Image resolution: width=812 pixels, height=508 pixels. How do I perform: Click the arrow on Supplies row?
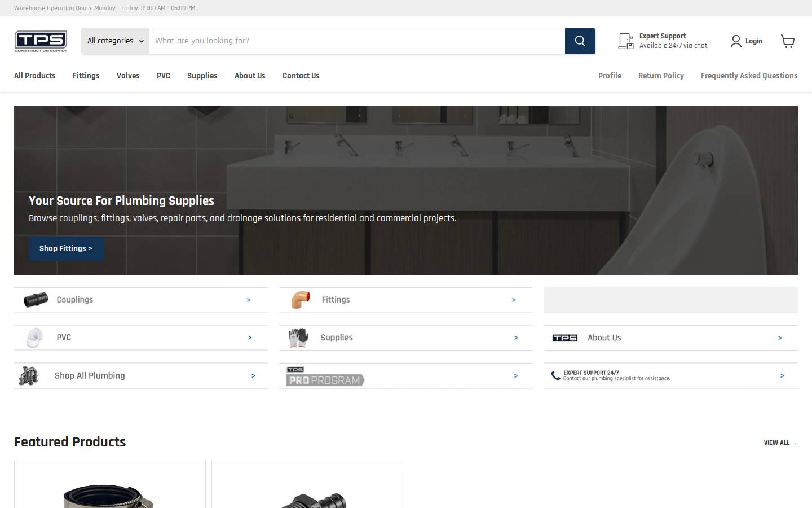pyautogui.click(x=516, y=338)
